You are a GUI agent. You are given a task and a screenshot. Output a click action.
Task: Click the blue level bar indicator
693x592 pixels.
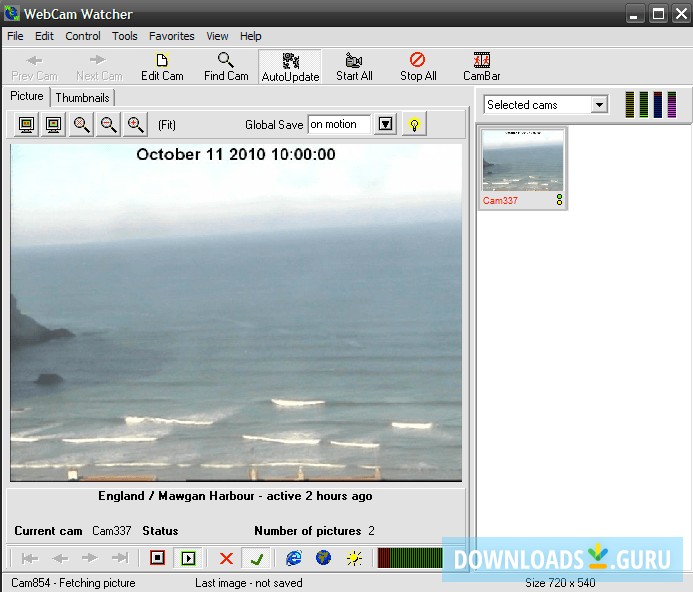[x=658, y=104]
